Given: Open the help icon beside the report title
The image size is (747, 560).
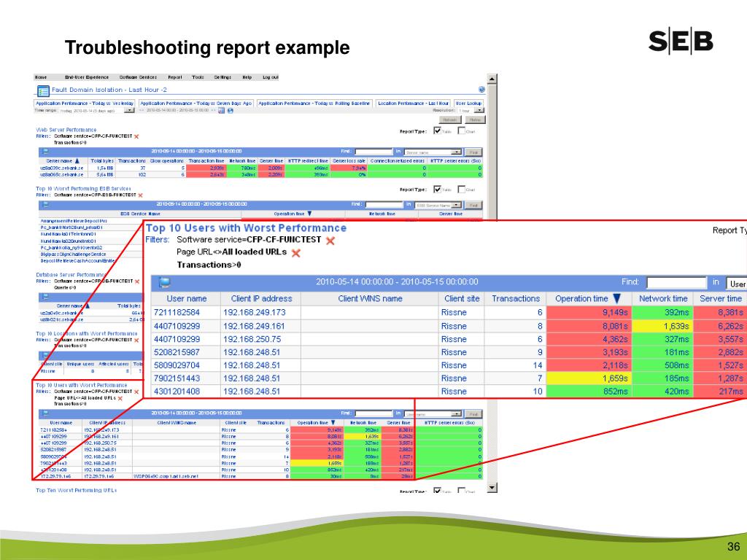Looking at the screenshot, I should [481, 90].
